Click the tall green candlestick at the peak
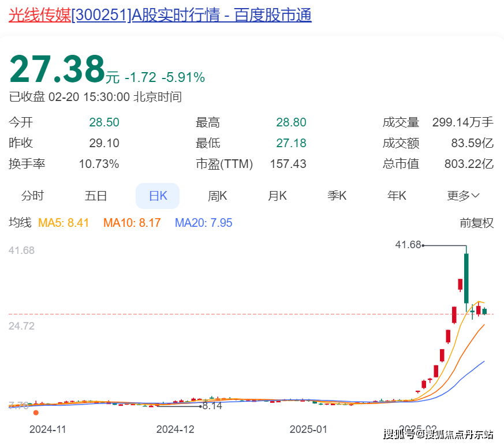 [466, 278]
